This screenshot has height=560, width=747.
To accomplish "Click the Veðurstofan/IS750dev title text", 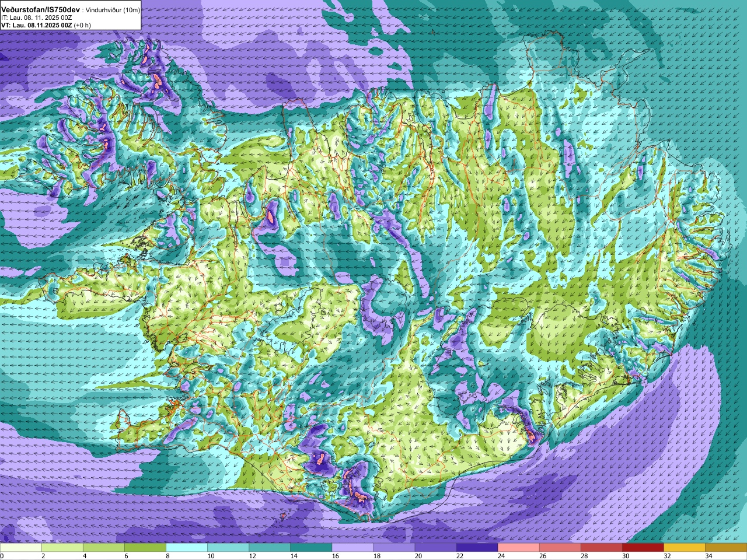I will [x=40, y=10].
